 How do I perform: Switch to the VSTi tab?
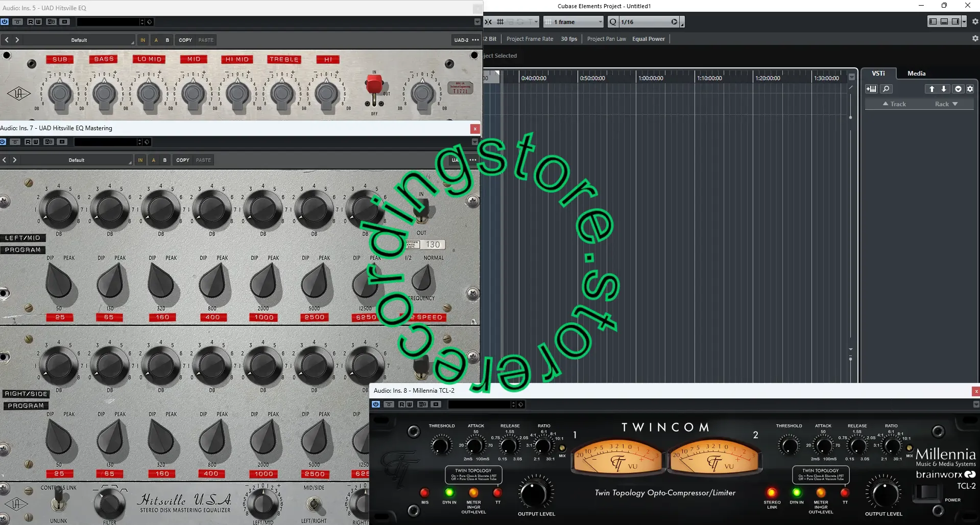click(x=878, y=74)
